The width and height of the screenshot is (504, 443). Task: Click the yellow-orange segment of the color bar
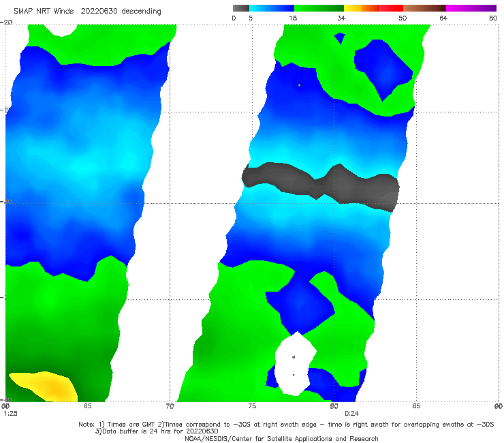tap(361, 8)
